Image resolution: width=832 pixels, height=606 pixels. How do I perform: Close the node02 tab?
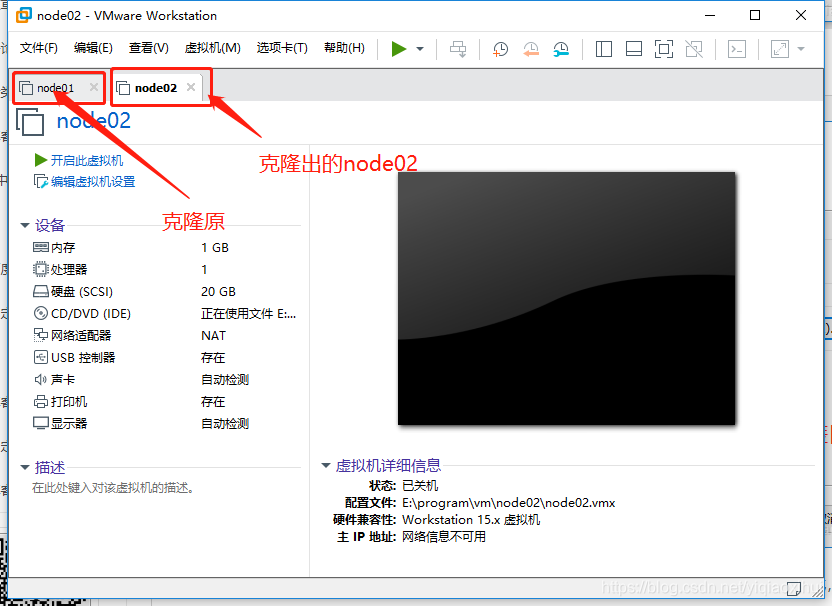[191, 86]
